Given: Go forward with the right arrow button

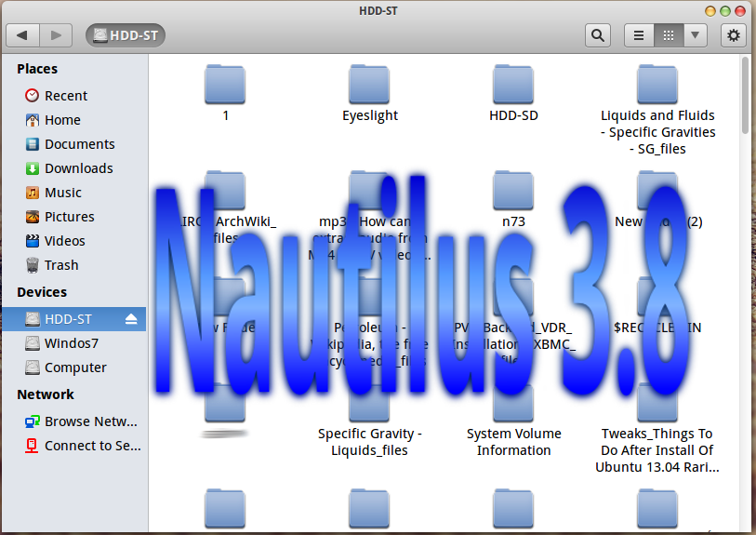Looking at the screenshot, I should [x=56, y=35].
